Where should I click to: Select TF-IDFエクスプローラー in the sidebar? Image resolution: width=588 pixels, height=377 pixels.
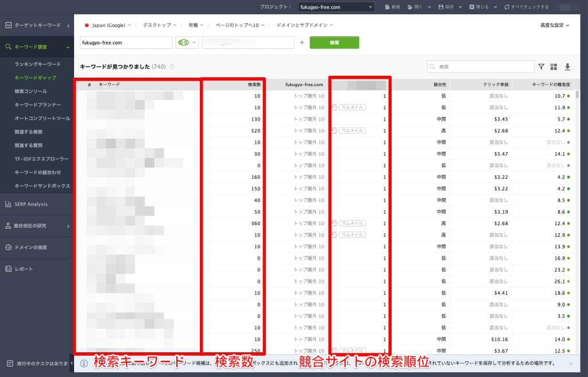(41, 159)
